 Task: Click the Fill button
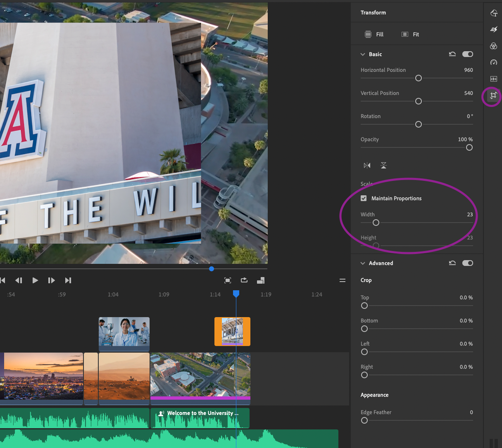[x=374, y=34]
